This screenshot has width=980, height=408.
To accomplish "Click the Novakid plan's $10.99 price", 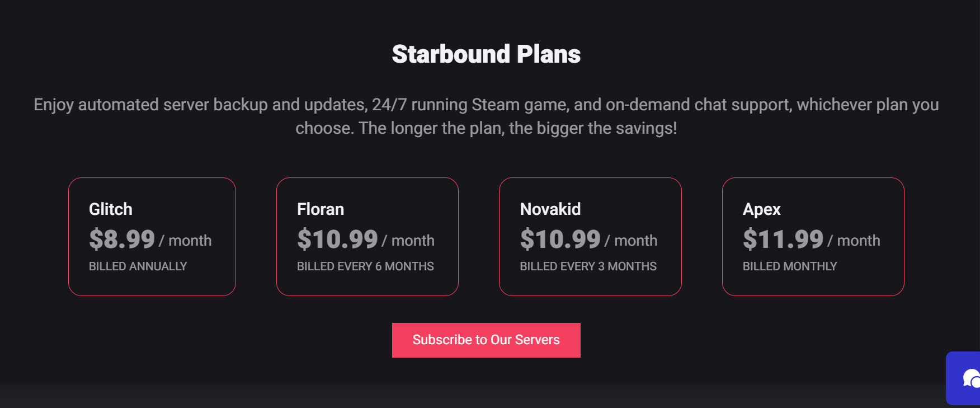I will (x=560, y=240).
